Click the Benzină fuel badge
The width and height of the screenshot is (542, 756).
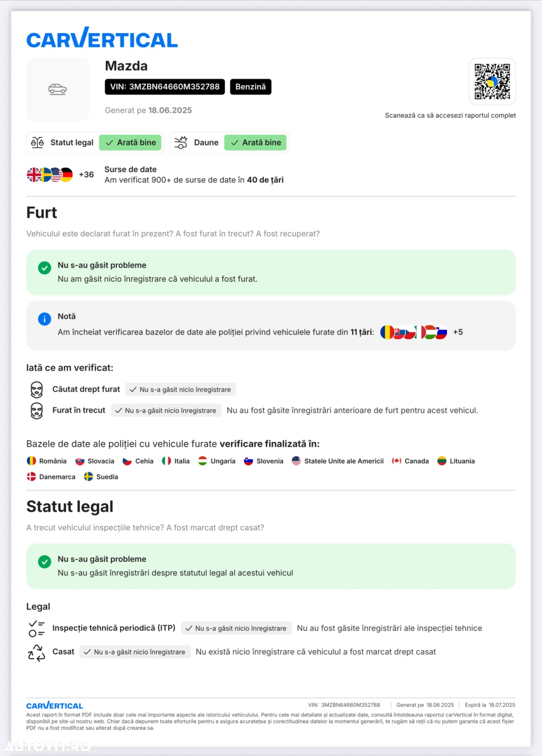coord(250,87)
